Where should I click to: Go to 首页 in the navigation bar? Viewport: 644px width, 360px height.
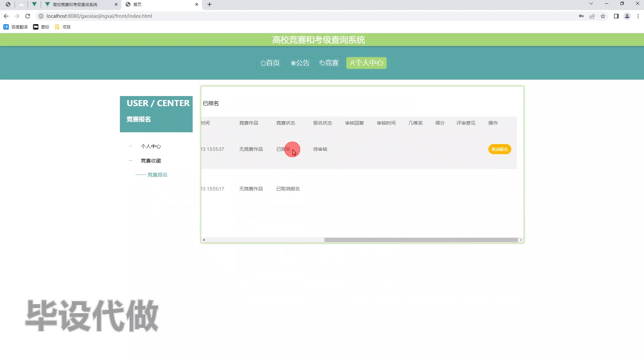tap(270, 63)
